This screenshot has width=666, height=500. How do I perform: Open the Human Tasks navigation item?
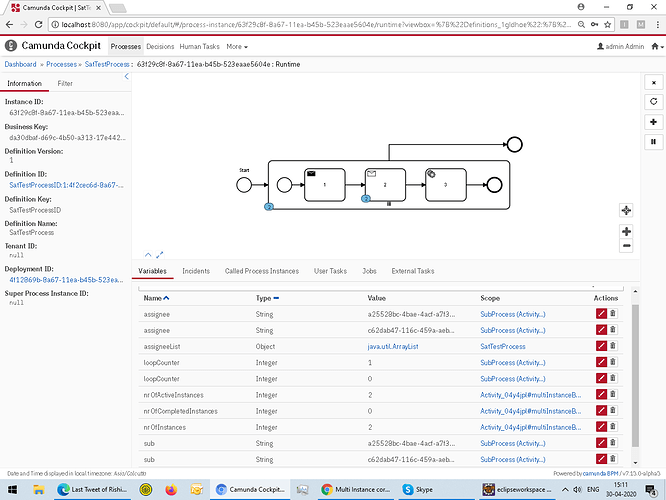click(x=199, y=47)
